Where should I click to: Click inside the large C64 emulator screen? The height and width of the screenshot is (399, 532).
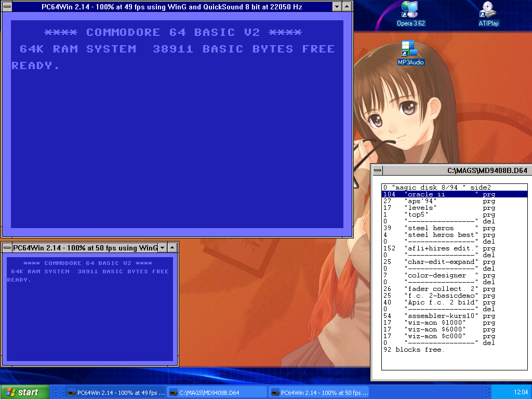(177, 124)
